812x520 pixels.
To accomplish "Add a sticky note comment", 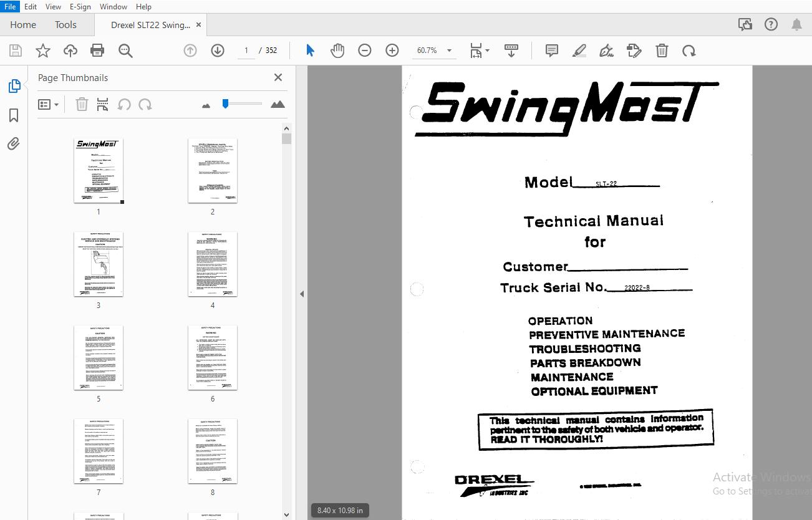I will click(x=552, y=51).
